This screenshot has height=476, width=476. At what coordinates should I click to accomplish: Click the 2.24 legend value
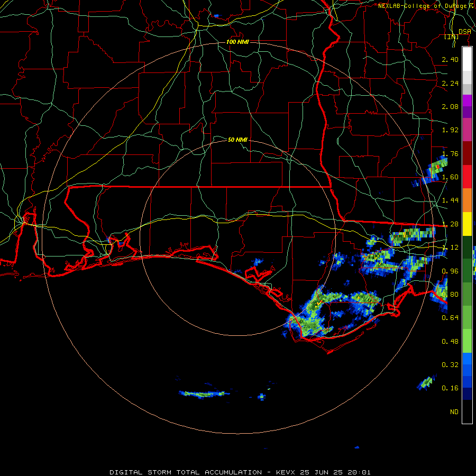pyautogui.click(x=450, y=83)
